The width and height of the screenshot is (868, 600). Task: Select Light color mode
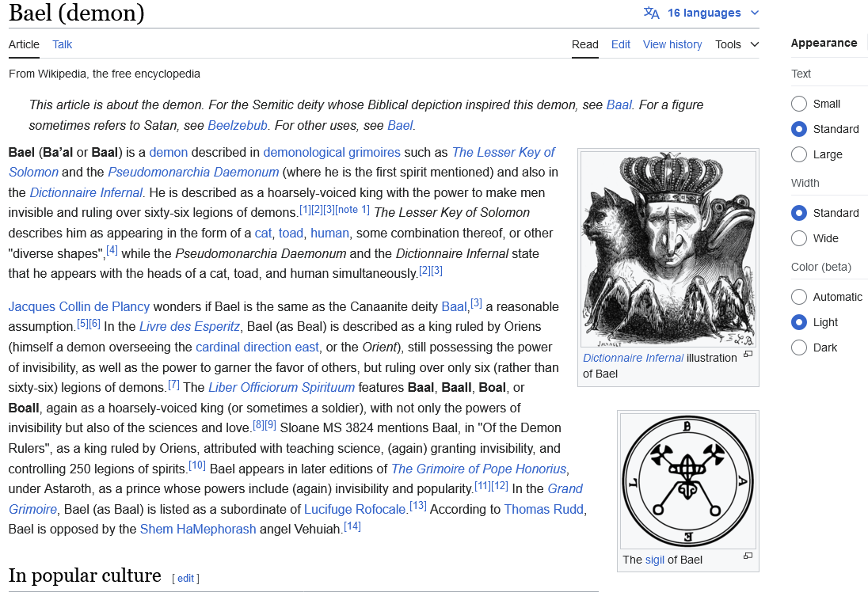pyautogui.click(x=799, y=322)
